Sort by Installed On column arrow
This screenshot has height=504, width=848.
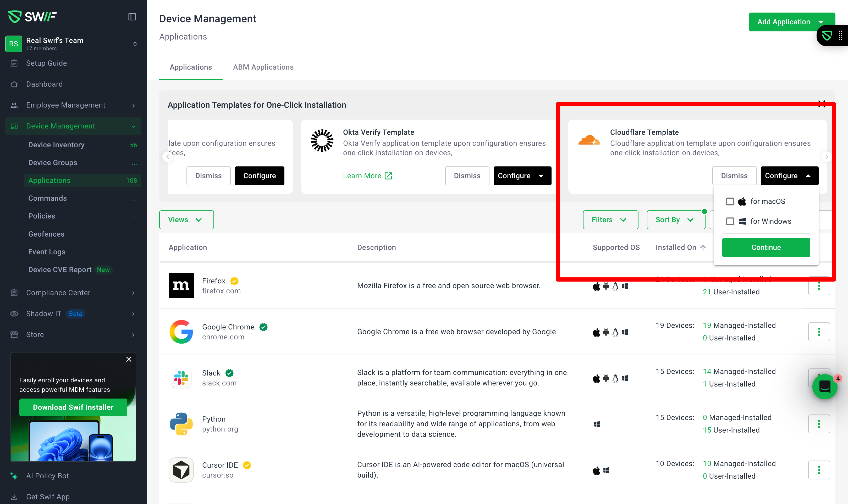703,248
